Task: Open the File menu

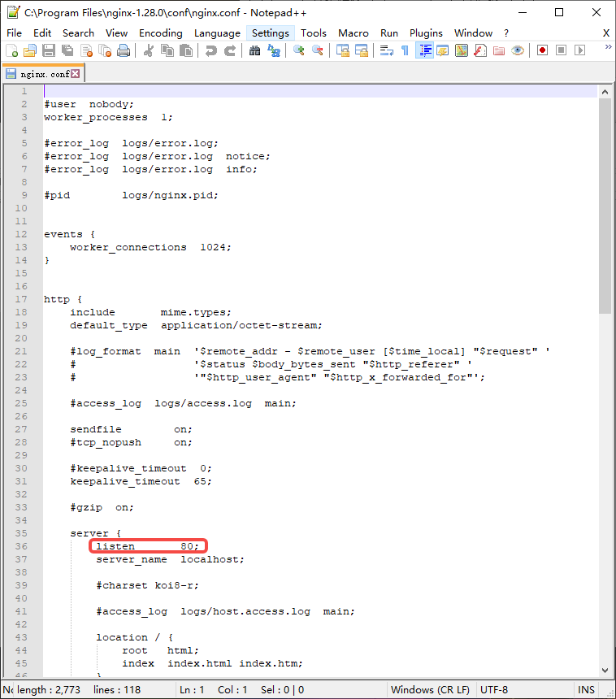Action: (15, 33)
